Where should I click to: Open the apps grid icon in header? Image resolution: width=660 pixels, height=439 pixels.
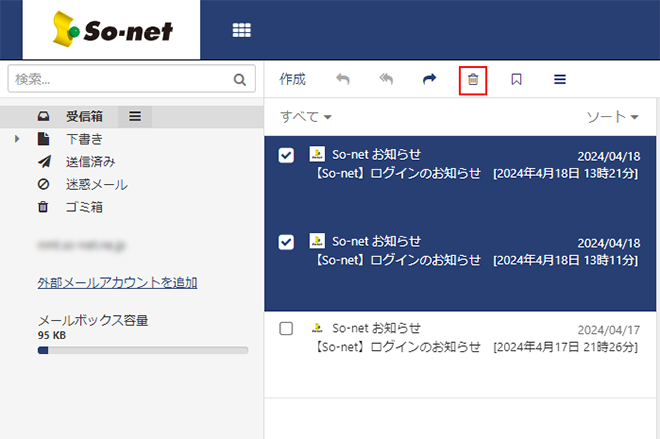click(x=241, y=30)
